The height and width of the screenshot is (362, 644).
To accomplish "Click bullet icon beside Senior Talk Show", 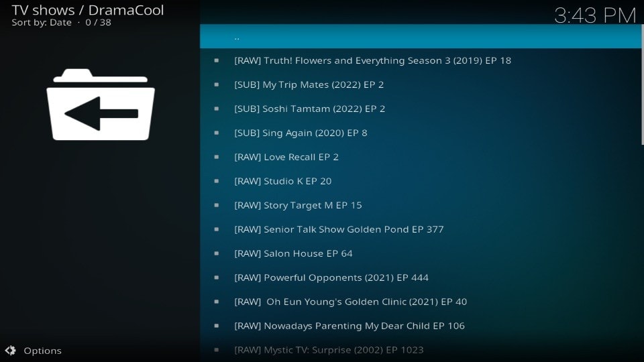I will (x=217, y=229).
